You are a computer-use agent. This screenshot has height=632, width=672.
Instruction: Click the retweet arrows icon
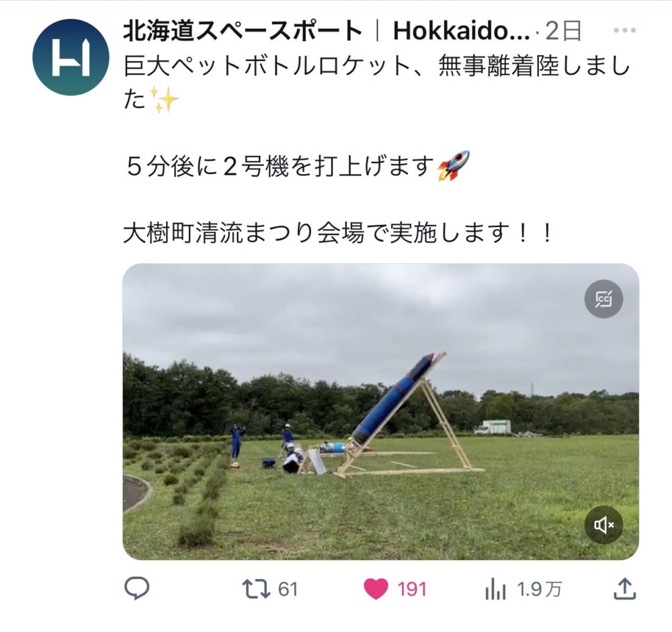[x=256, y=589]
